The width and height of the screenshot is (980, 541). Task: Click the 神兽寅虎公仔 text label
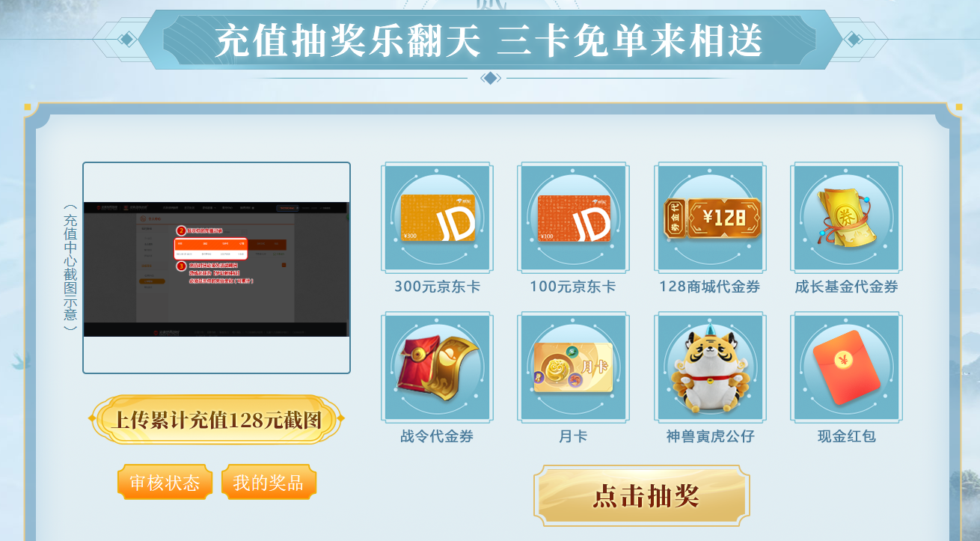coord(710,436)
